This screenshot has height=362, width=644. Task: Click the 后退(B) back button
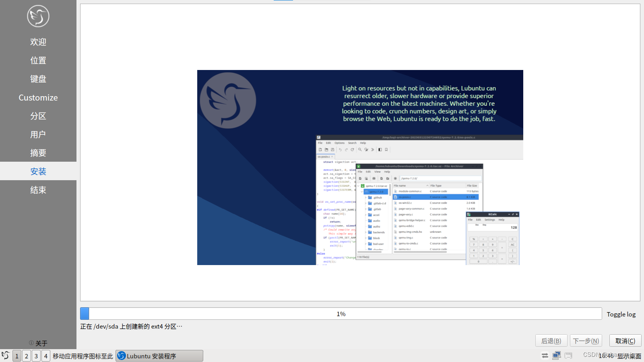(551, 341)
